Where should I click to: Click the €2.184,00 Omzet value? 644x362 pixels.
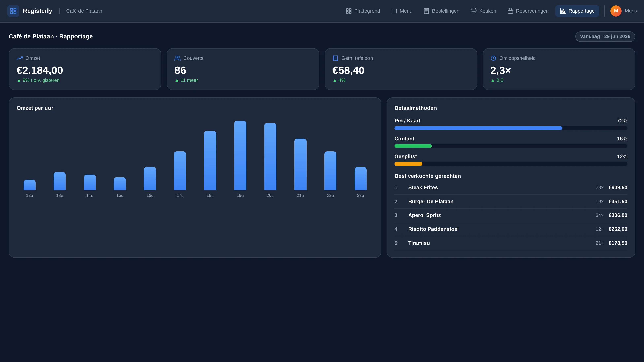coord(40,70)
